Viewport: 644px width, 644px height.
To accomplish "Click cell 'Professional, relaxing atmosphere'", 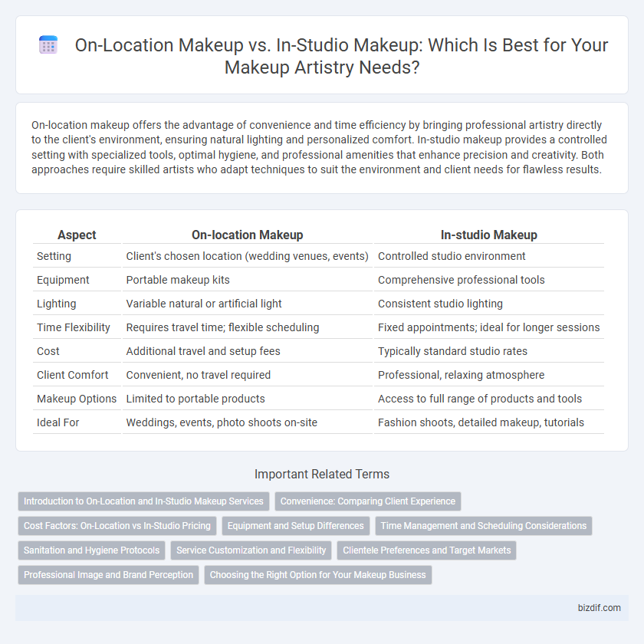I will pyautogui.click(x=462, y=375).
